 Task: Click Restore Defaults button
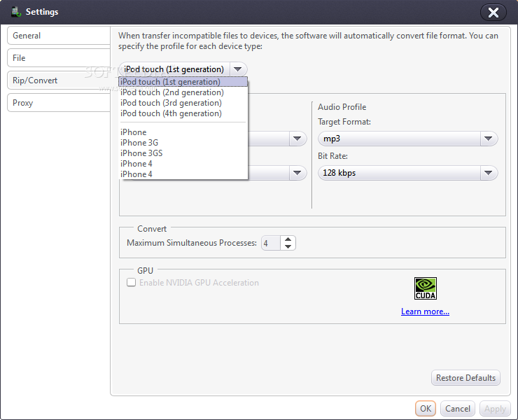tap(465, 378)
